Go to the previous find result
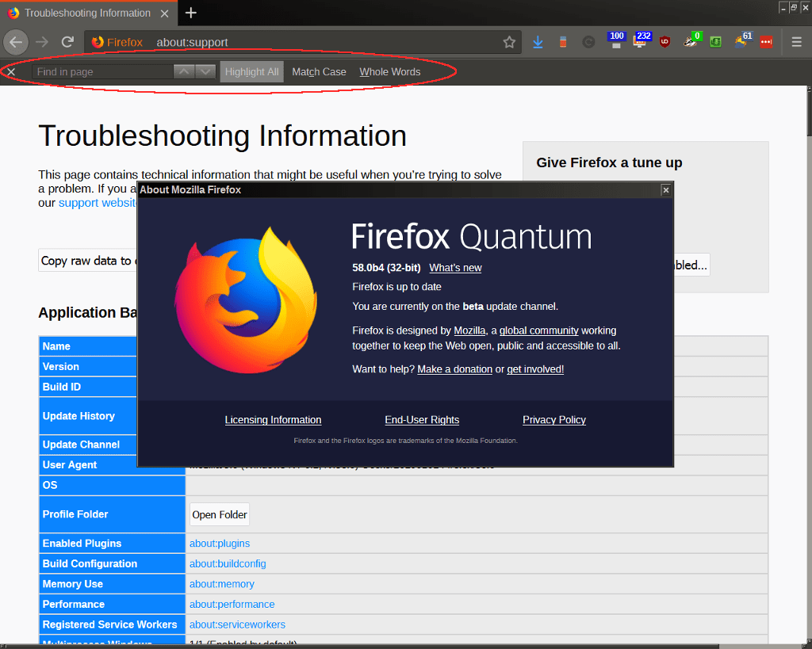The width and height of the screenshot is (812, 649). click(184, 72)
